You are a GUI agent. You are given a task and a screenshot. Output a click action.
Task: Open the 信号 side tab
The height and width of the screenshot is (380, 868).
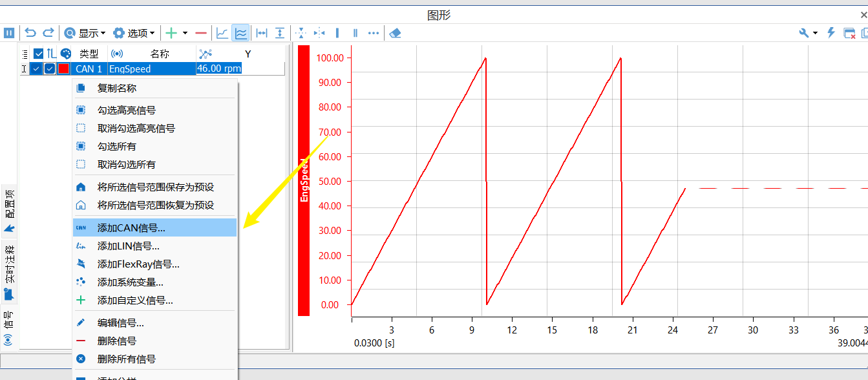[9, 328]
